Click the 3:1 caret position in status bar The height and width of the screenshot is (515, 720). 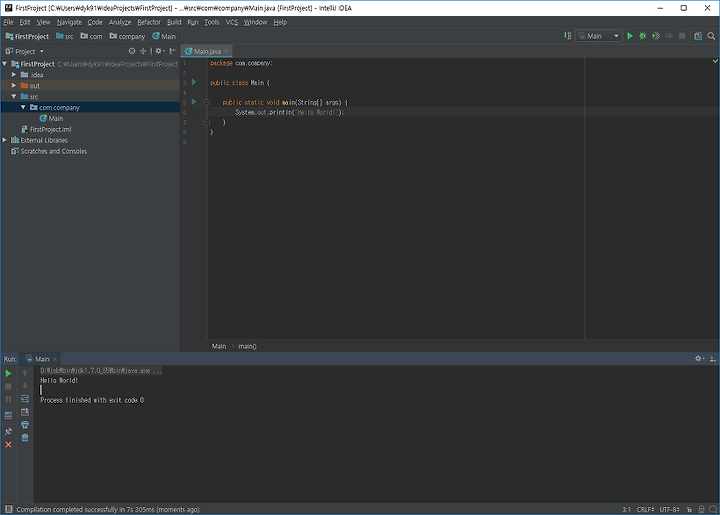click(x=626, y=509)
